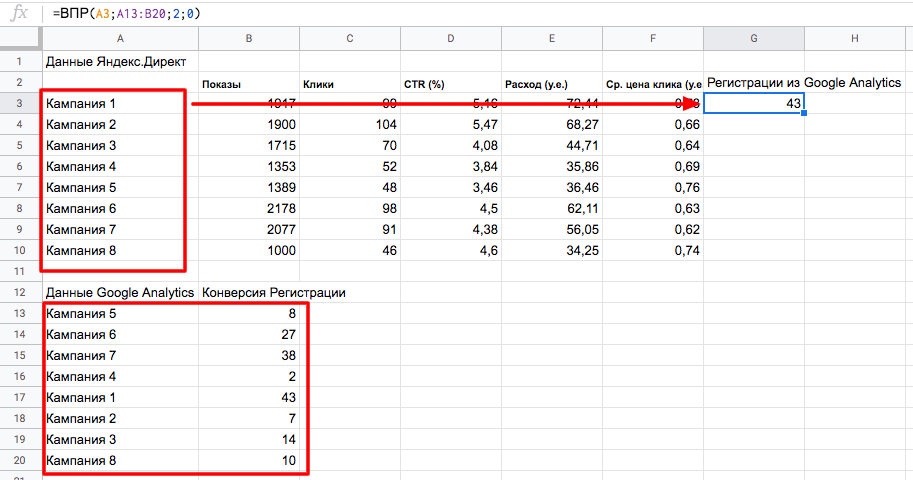This screenshot has width=913, height=480.
Task: Select the 'Данные Яндекс.Директ' title cell
Action: pyautogui.click(x=116, y=61)
